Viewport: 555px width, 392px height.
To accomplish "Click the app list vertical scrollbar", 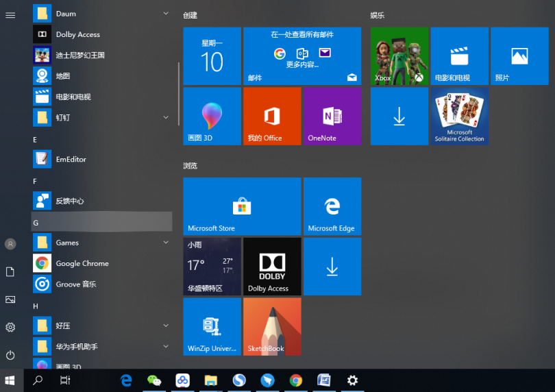I will click(x=179, y=94).
